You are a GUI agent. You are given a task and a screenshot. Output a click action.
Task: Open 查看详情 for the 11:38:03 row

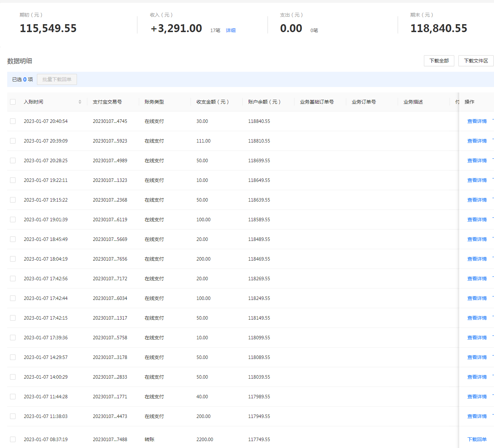click(x=477, y=416)
